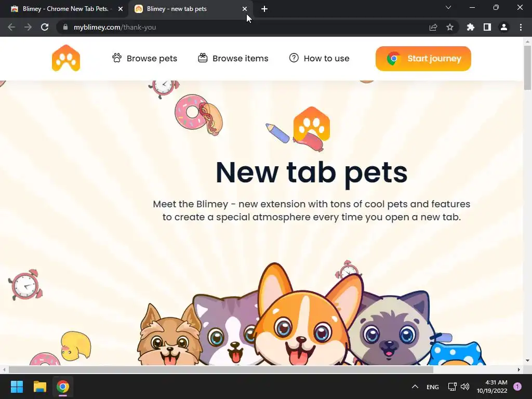Viewport: 532px width, 399px height.
Task: Click the scroll right arrow
Action: [519, 369]
